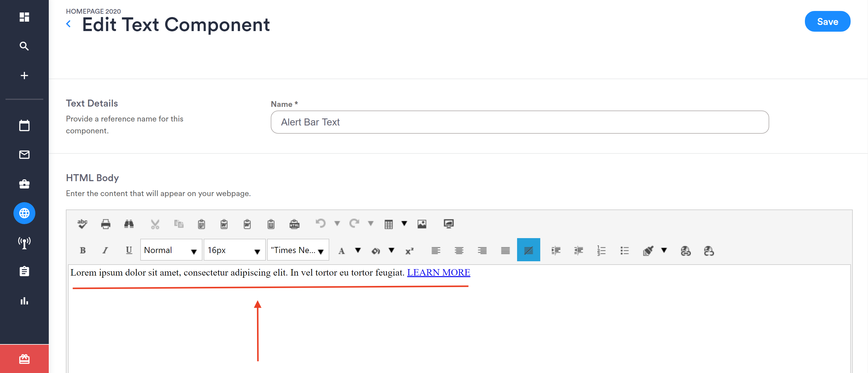Click into the Lorem ipsum body text
868x373 pixels.
coord(237,272)
